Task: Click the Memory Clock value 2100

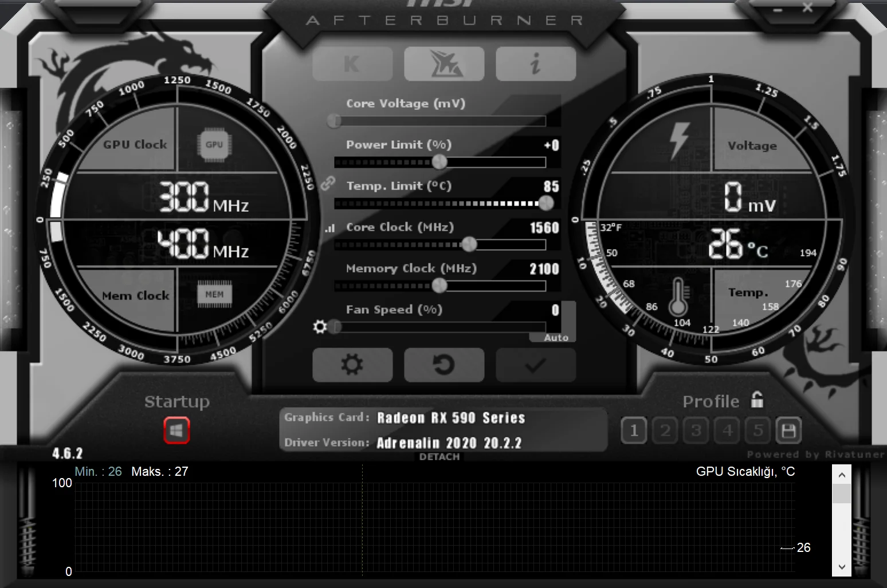Action: click(x=544, y=269)
